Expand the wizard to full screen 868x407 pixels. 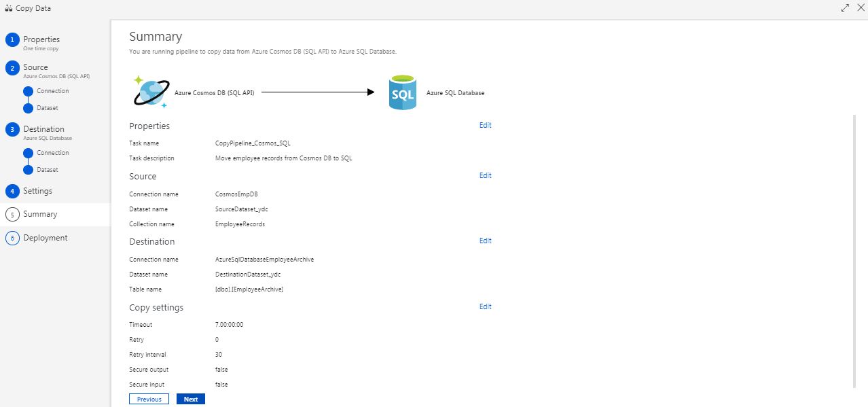[844, 7]
